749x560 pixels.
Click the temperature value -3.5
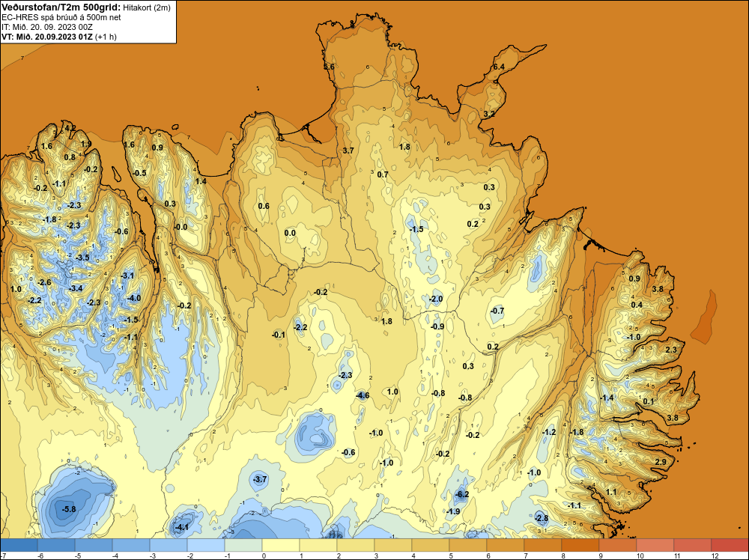click(x=82, y=258)
